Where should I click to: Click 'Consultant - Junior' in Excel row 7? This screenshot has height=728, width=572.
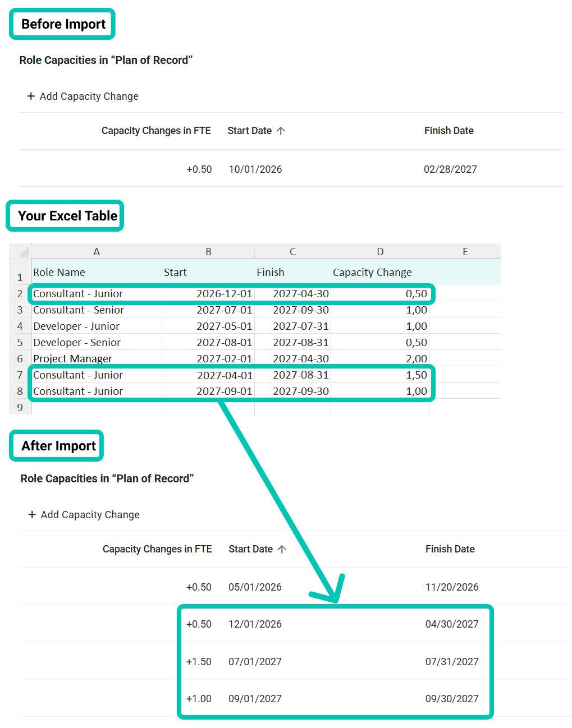[97, 375]
